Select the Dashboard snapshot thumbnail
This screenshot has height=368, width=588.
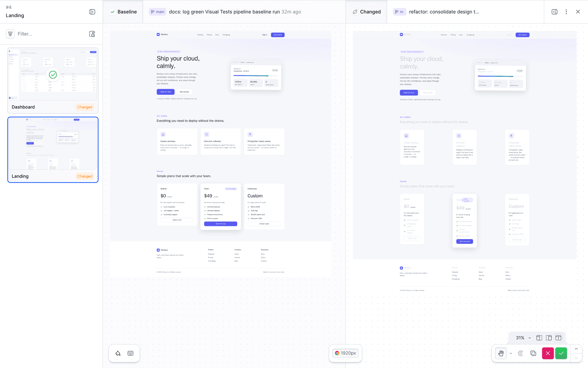pos(53,74)
